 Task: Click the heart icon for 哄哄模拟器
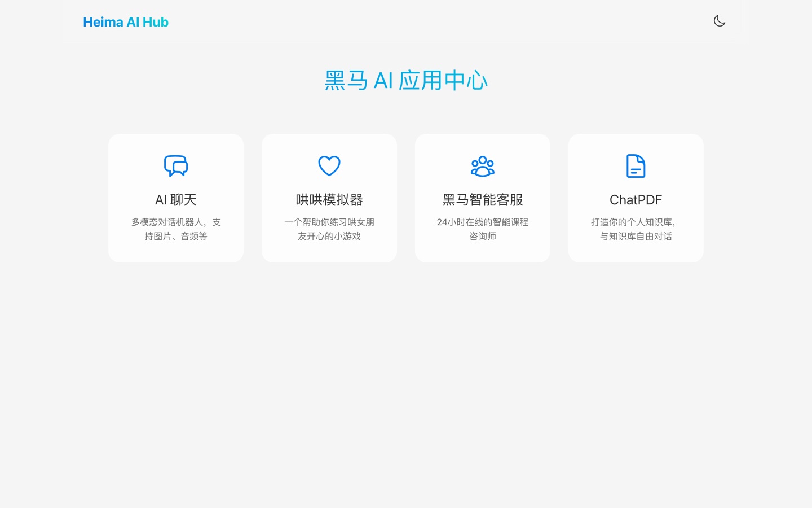pyautogui.click(x=329, y=166)
